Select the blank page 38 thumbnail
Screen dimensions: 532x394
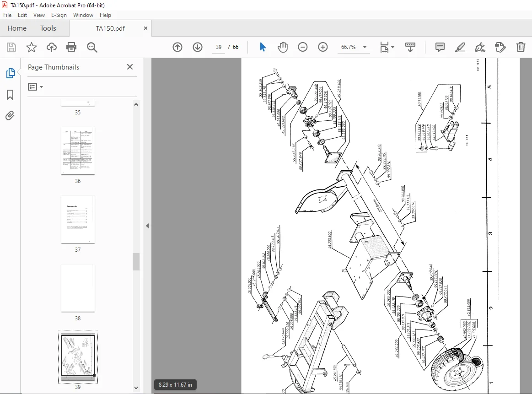coord(78,288)
